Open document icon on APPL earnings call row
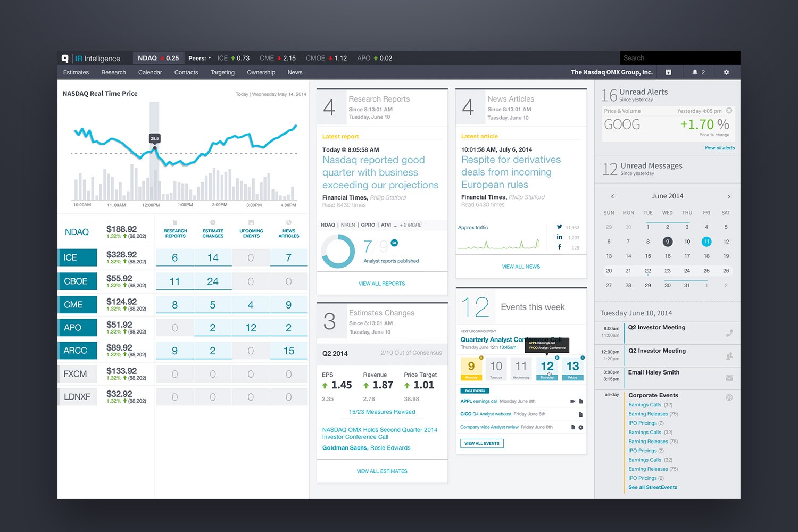 coord(581,401)
